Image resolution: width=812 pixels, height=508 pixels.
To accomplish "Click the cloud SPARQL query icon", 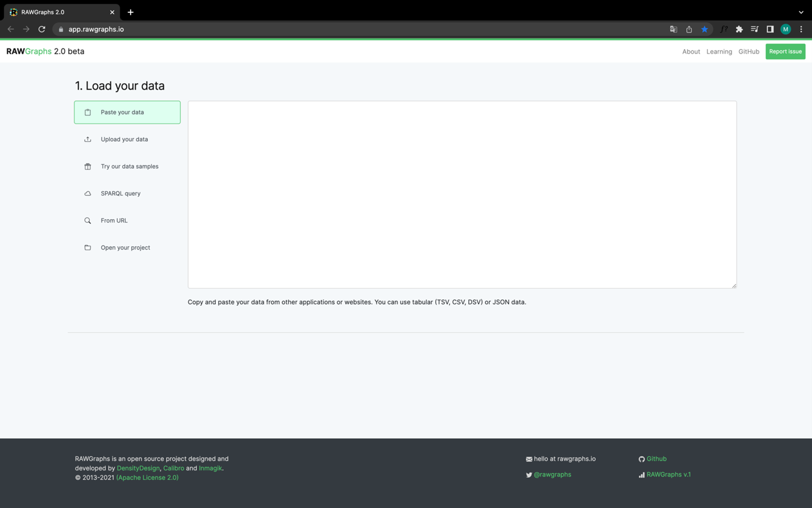I will pyautogui.click(x=88, y=193).
